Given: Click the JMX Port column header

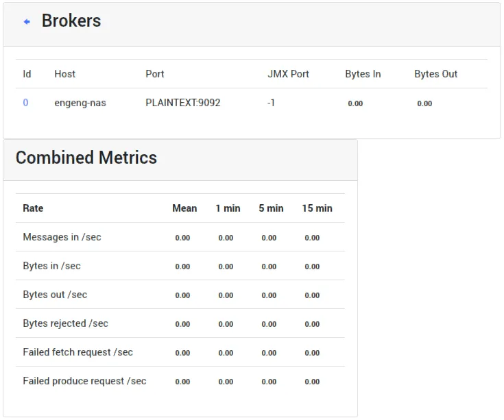Looking at the screenshot, I should pos(288,74).
